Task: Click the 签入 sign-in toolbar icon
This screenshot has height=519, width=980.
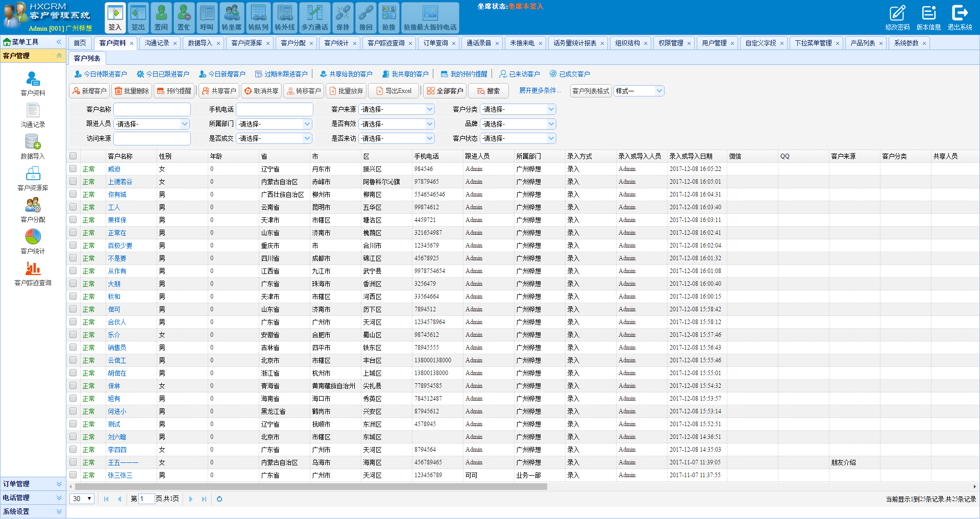Action: point(115,17)
